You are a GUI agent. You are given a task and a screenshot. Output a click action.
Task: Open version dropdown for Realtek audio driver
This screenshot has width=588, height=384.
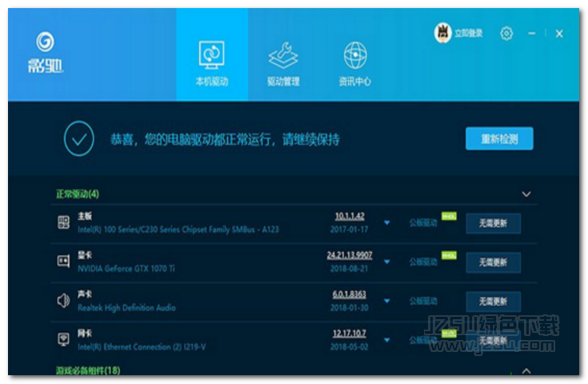387,301
